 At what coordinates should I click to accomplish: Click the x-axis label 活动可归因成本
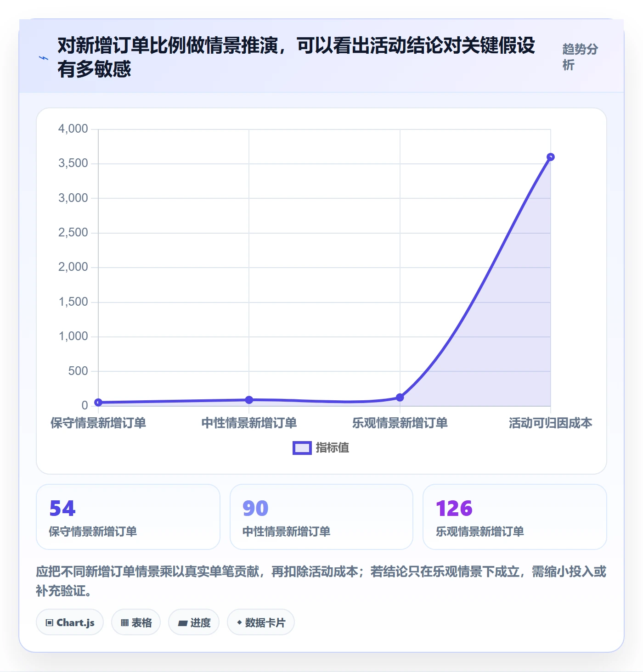[551, 423]
